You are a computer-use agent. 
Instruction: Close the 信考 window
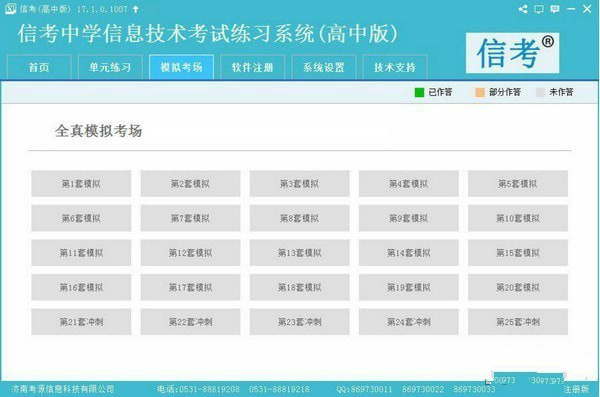pos(587,9)
